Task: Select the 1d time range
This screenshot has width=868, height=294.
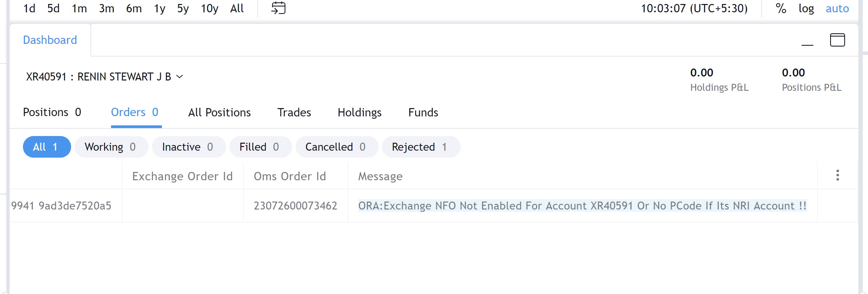Action: pos(29,8)
